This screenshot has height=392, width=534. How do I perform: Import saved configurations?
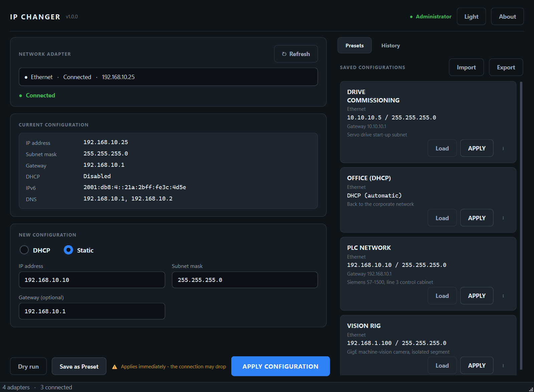466,67
